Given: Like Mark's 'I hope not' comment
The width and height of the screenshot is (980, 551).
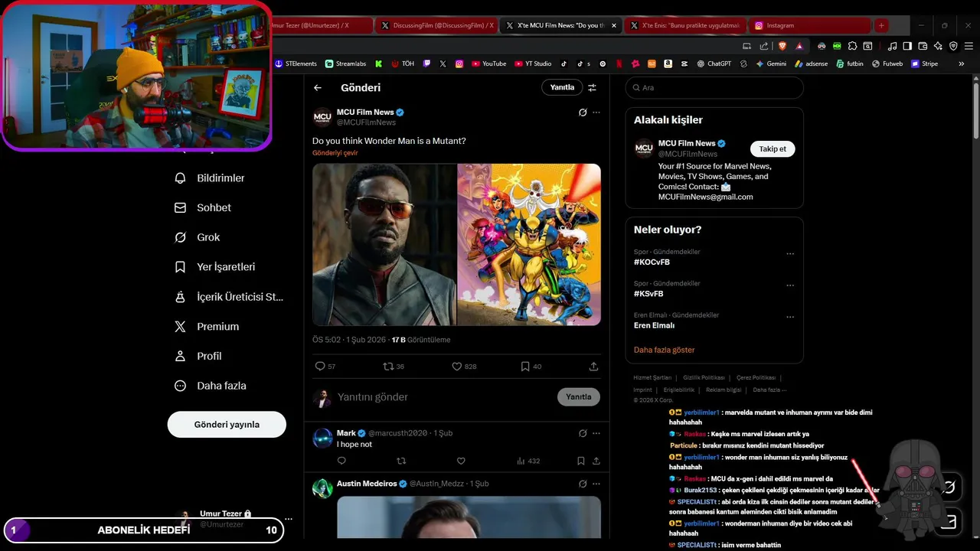Looking at the screenshot, I should (x=461, y=461).
